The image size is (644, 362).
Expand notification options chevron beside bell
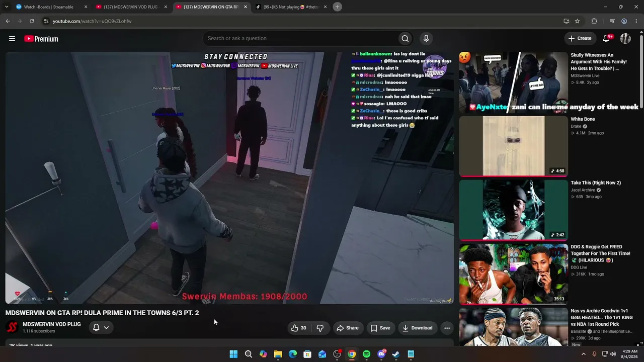(x=106, y=328)
